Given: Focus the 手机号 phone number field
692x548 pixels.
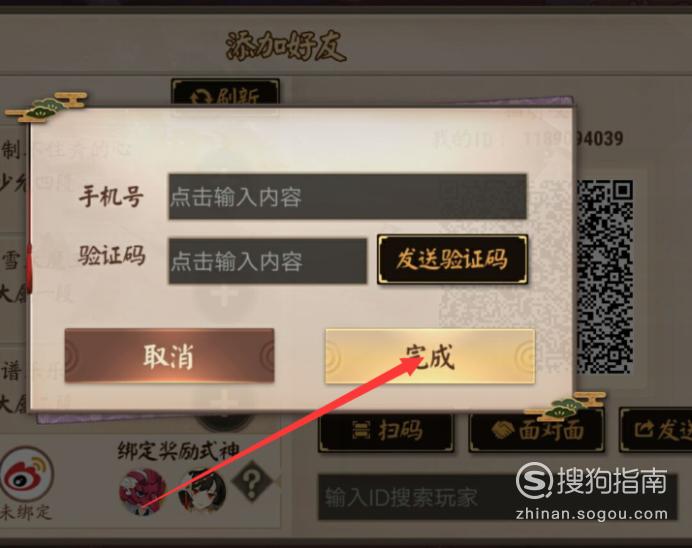Looking at the screenshot, I should [x=347, y=196].
